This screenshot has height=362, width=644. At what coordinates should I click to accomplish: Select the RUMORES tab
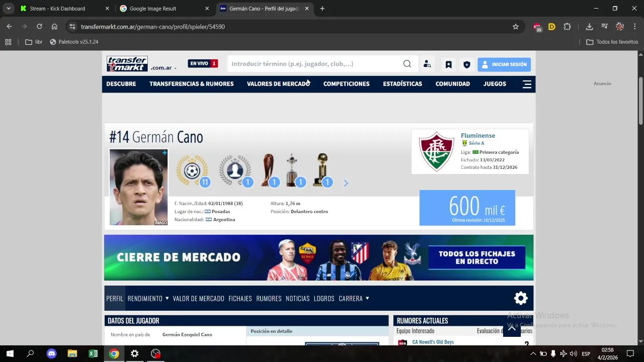click(x=269, y=299)
